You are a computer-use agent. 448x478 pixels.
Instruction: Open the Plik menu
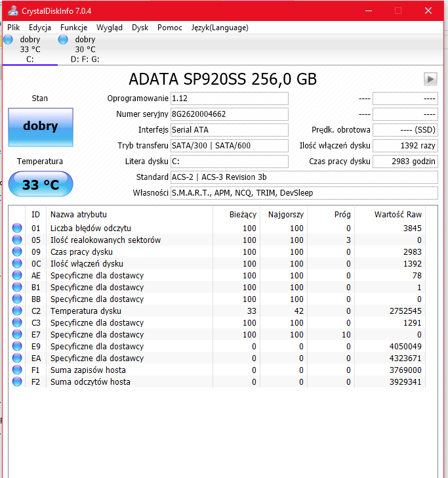tap(13, 28)
